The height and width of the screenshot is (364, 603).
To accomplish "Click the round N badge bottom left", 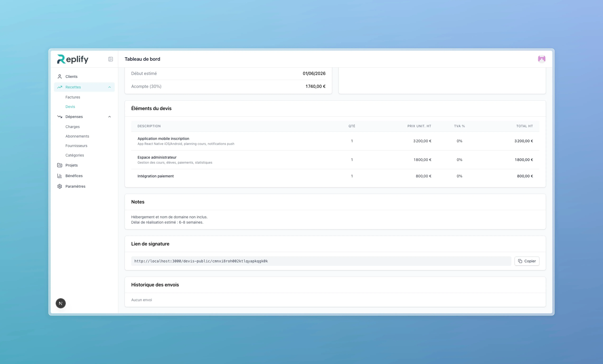I will click(x=60, y=303).
